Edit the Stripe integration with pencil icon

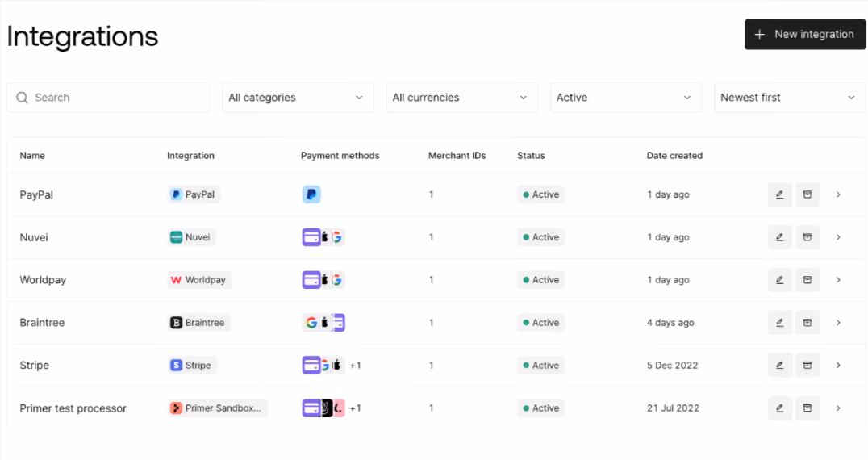point(779,365)
